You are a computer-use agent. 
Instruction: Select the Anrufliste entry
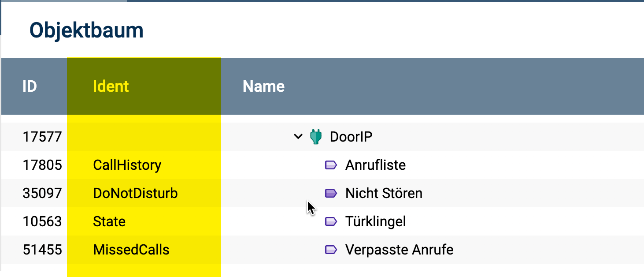coord(376,165)
